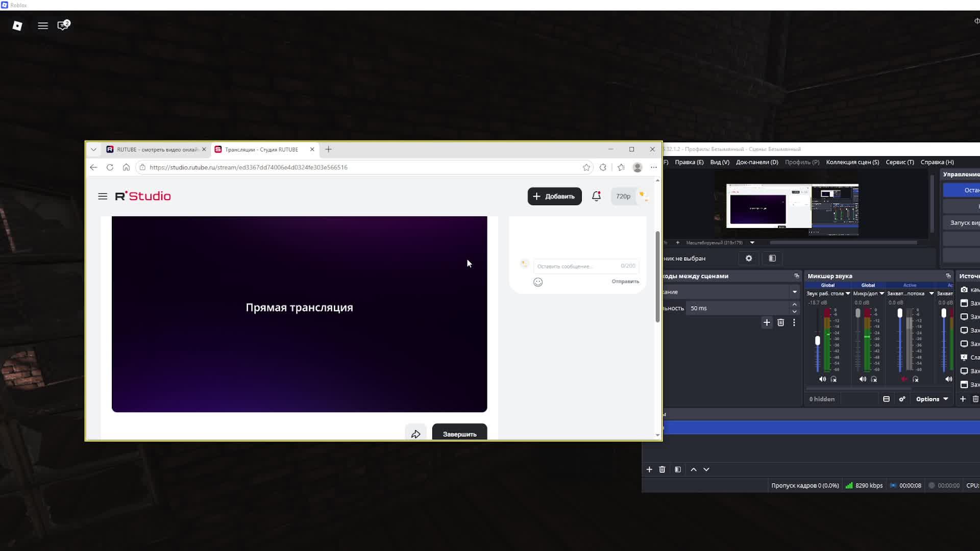The image size is (980, 551).
Task: Click volume fader of Звук раб. стола
Action: [x=817, y=341]
